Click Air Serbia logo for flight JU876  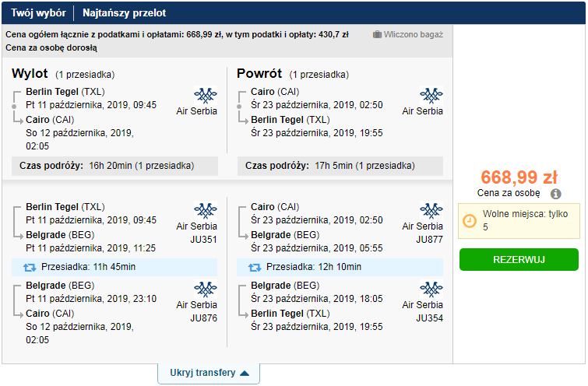[x=206, y=289]
